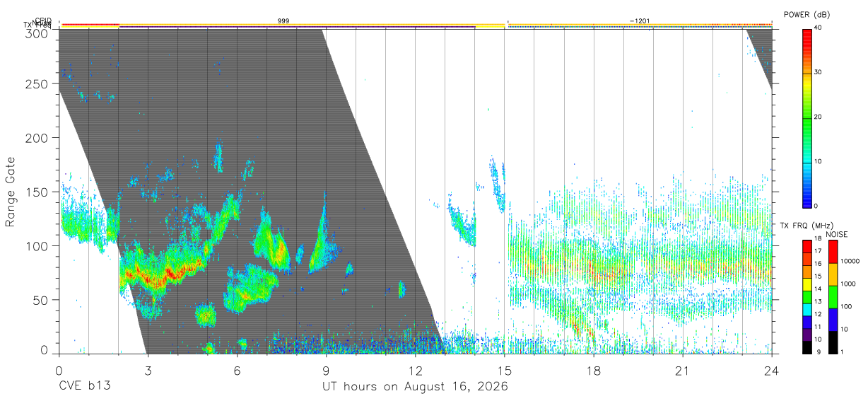This screenshot has width=868, height=401.
Task: Click the yellow 14-15 MHz TX FRQ swatch
Action: pyautogui.click(x=807, y=283)
